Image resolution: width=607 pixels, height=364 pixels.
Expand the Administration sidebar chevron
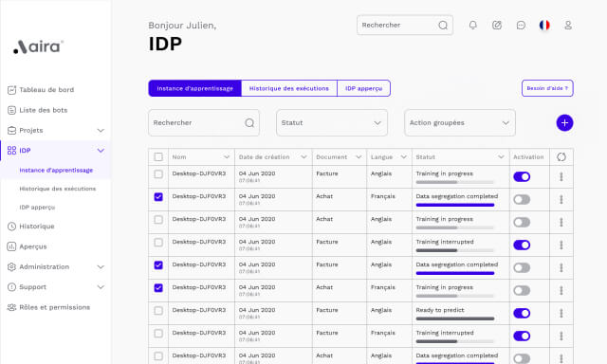tap(101, 267)
